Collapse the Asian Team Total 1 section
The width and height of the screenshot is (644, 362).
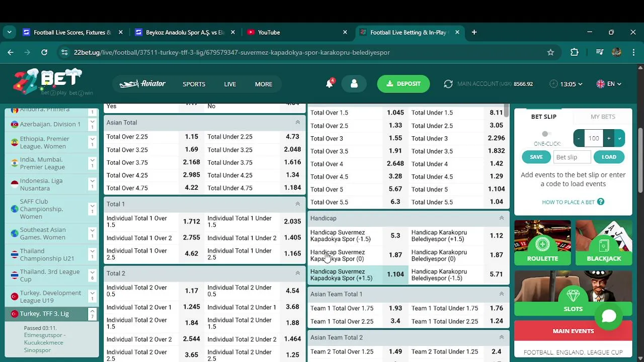pyautogui.click(x=501, y=294)
